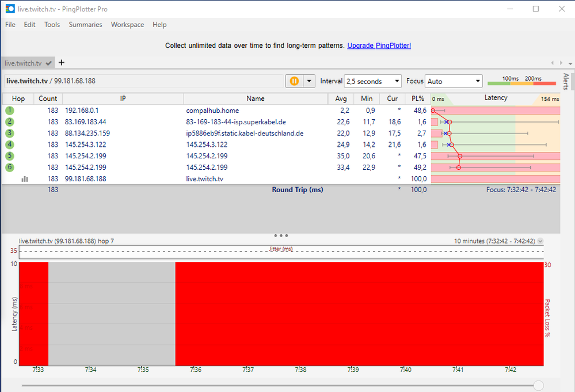This screenshot has width=575, height=392.
Task: Click the Focus: 7:32:42 - 7:42:42 label
Action: (521, 189)
